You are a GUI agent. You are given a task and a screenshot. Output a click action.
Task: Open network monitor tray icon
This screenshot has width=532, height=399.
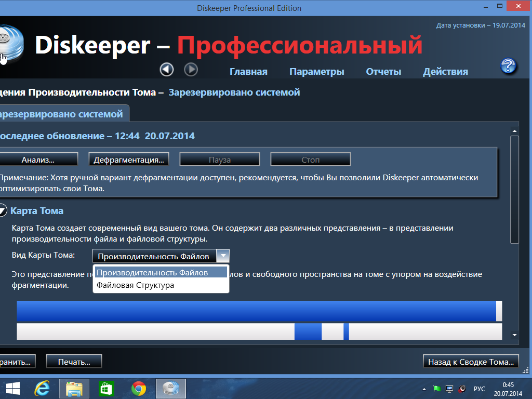click(449, 389)
